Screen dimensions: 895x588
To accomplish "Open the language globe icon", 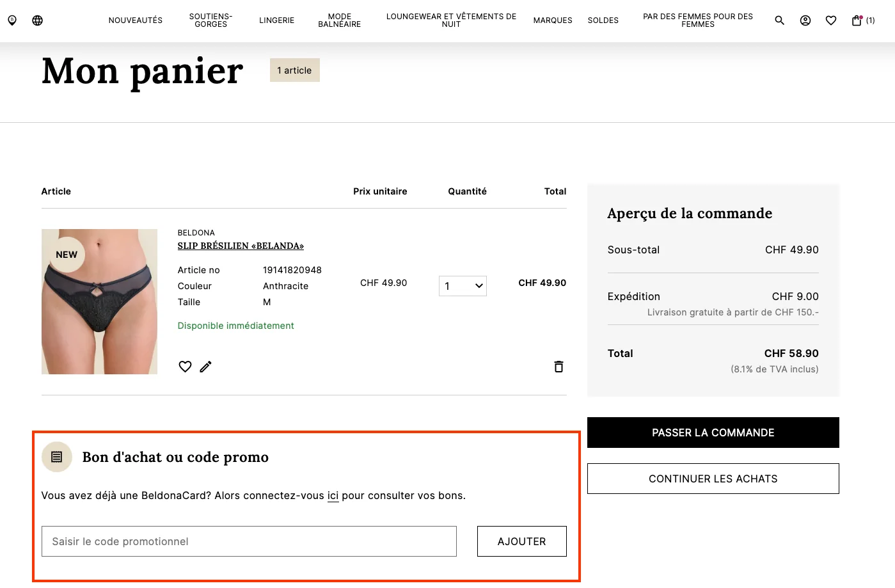I will pos(37,20).
